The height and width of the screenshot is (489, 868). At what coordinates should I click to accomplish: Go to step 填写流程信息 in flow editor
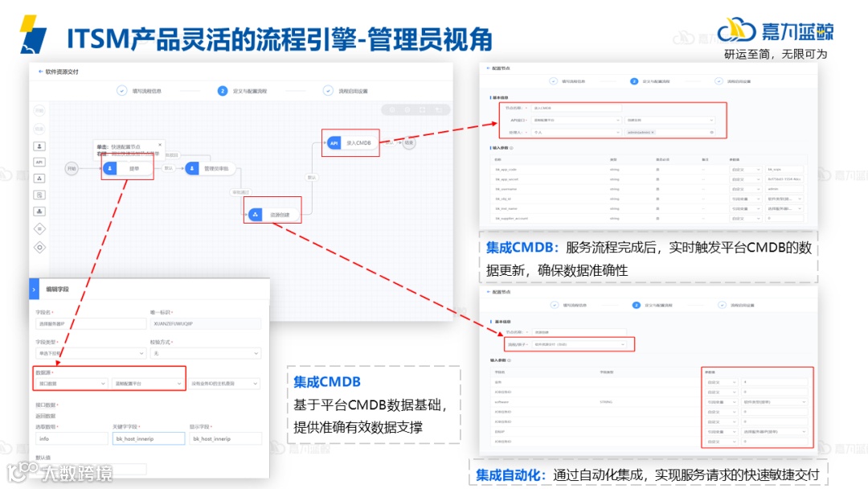pos(139,91)
